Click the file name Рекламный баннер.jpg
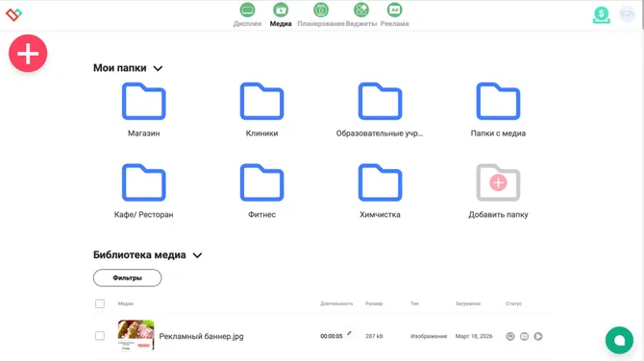644x361 pixels. click(x=201, y=336)
